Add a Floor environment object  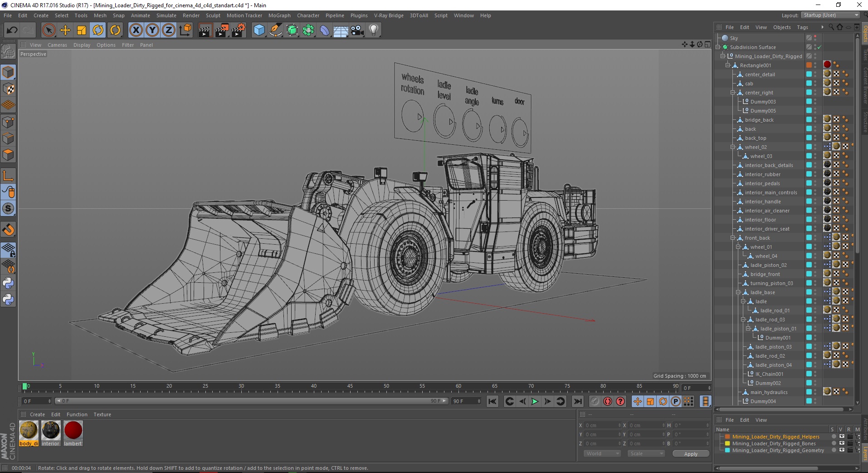(x=341, y=30)
